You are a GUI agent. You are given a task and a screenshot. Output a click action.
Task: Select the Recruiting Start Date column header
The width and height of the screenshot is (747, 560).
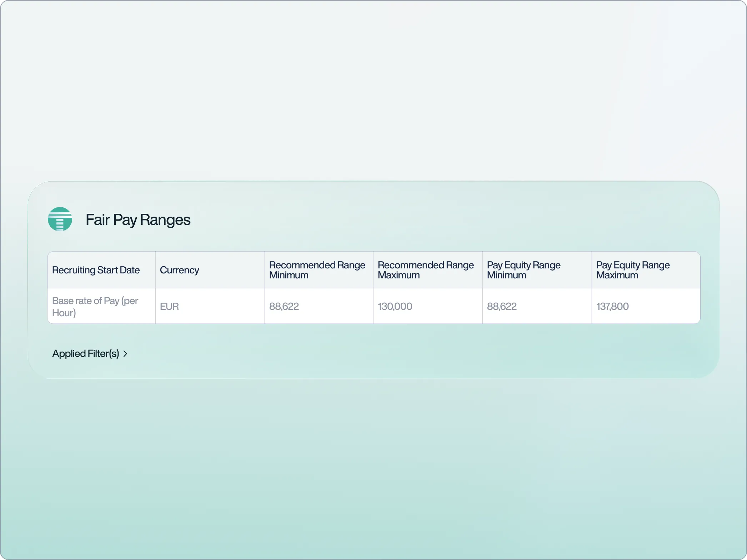pyautogui.click(x=101, y=270)
